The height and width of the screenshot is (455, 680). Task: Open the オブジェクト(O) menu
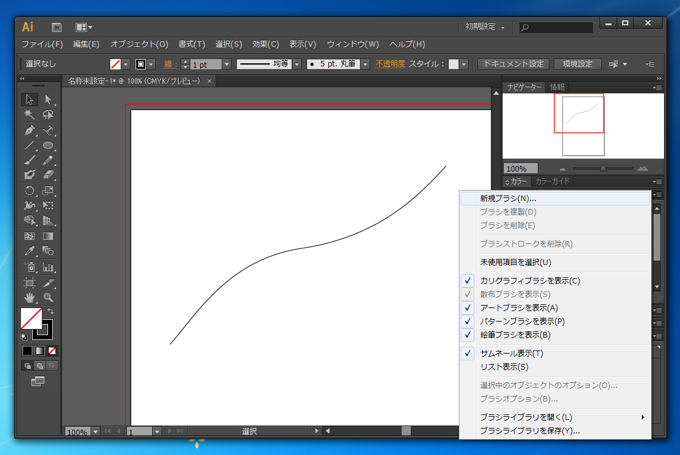(x=139, y=44)
